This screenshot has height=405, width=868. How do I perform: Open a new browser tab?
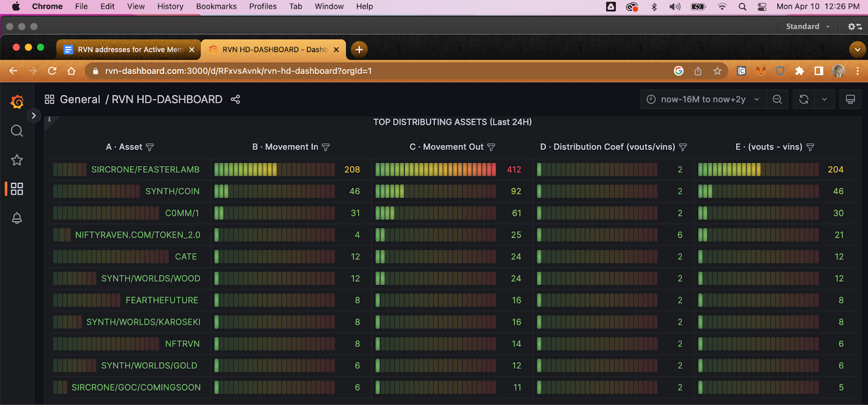(359, 49)
